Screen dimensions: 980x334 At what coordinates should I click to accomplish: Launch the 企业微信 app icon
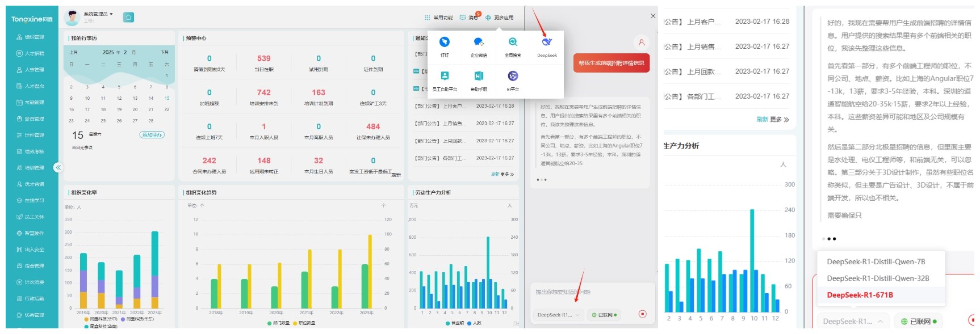[x=479, y=43]
